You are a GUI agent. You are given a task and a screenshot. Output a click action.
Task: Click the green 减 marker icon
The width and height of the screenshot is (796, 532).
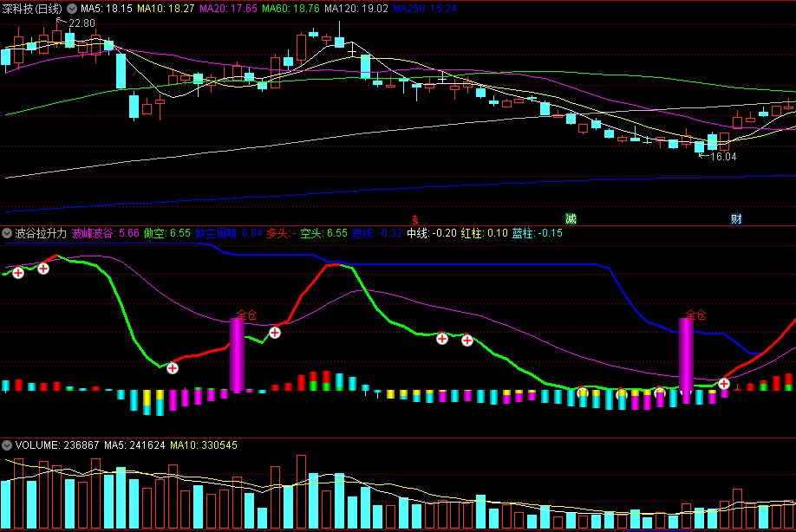tap(571, 219)
